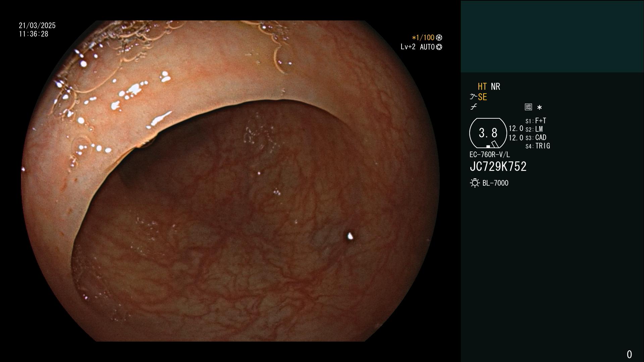This screenshot has height=362, width=644.
Task: Click the BL-7000 light source label
Action: click(495, 183)
